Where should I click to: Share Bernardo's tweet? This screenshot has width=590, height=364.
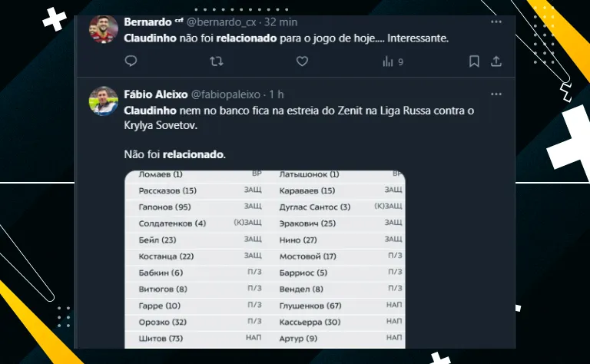tap(496, 61)
